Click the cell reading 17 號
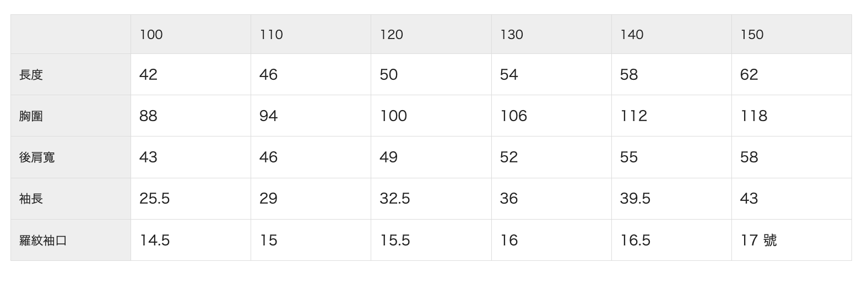This screenshot has width=868, height=284. pyautogui.click(x=758, y=241)
